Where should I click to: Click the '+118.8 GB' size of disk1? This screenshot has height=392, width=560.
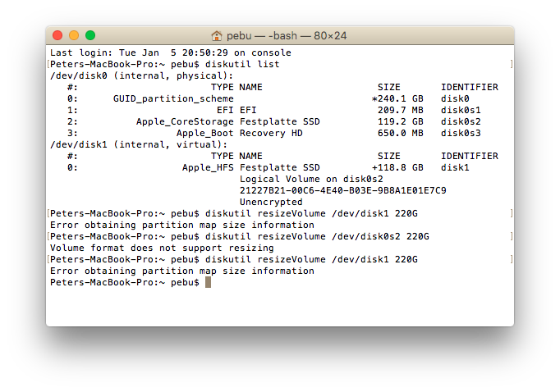pos(397,167)
